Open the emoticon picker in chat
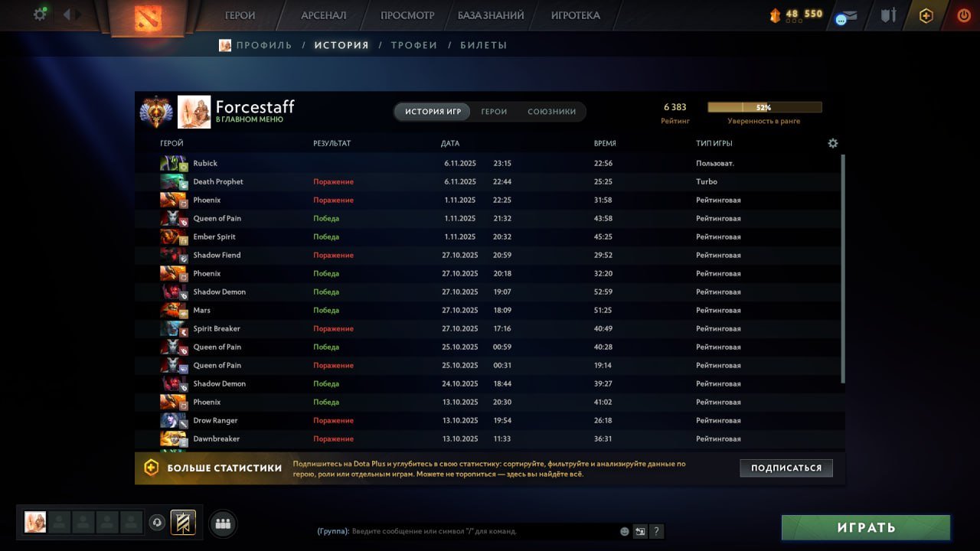The height and width of the screenshot is (551, 980). tap(625, 531)
